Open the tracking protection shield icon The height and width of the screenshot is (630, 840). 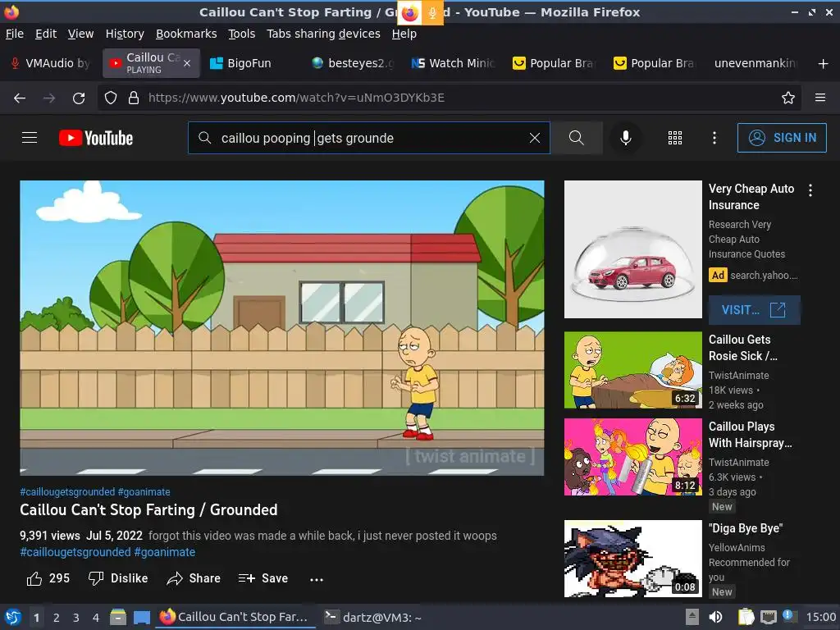[x=111, y=98]
